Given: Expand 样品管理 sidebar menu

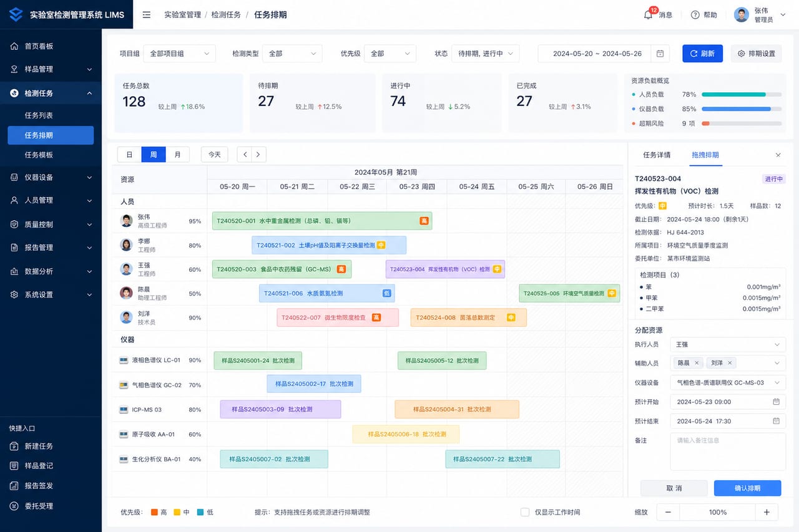Looking at the screenshot, I should click(x=51, y=69).
